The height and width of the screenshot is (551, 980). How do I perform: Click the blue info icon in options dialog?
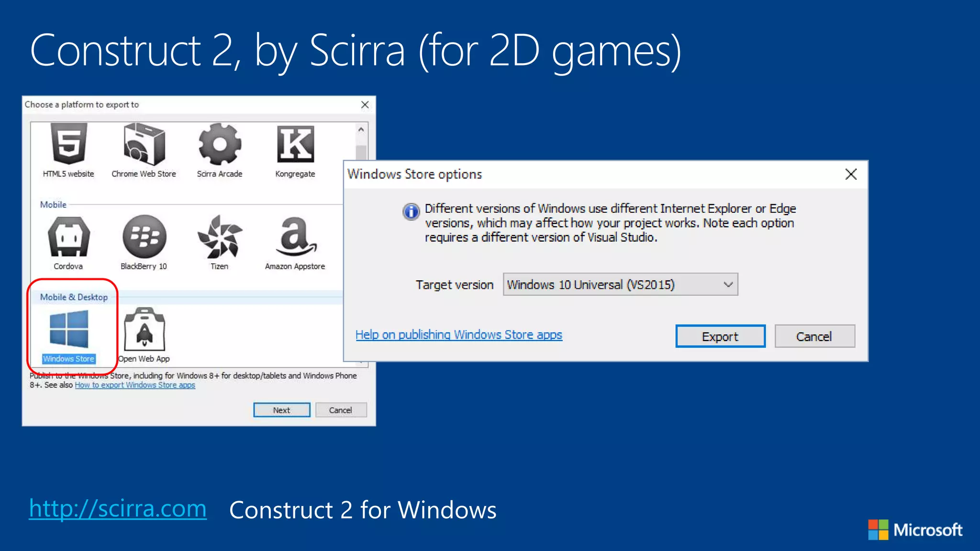tap(411, 211)
